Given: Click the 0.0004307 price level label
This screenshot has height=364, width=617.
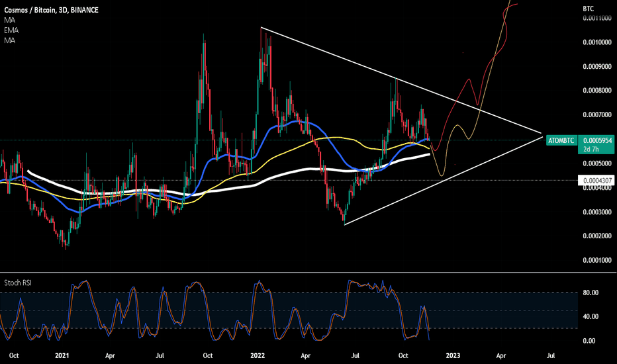Looking at the screenshot, I should pos(597,181).
